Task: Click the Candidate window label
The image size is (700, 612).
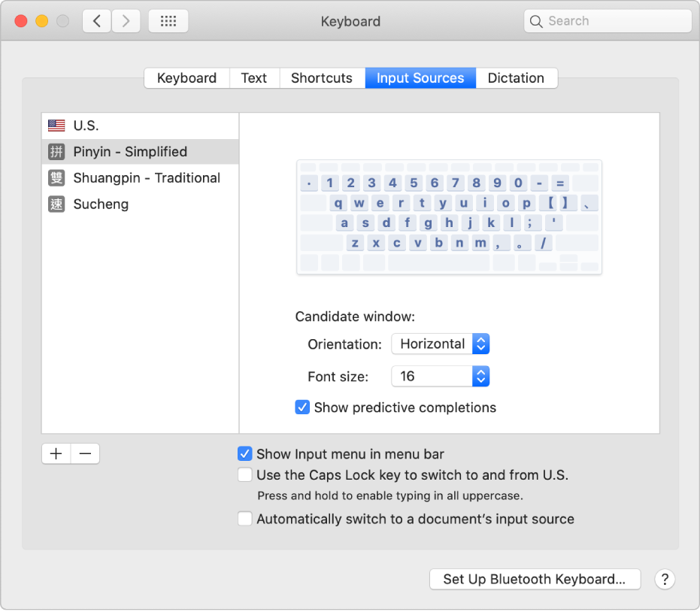Action: (x=355, y=317)
